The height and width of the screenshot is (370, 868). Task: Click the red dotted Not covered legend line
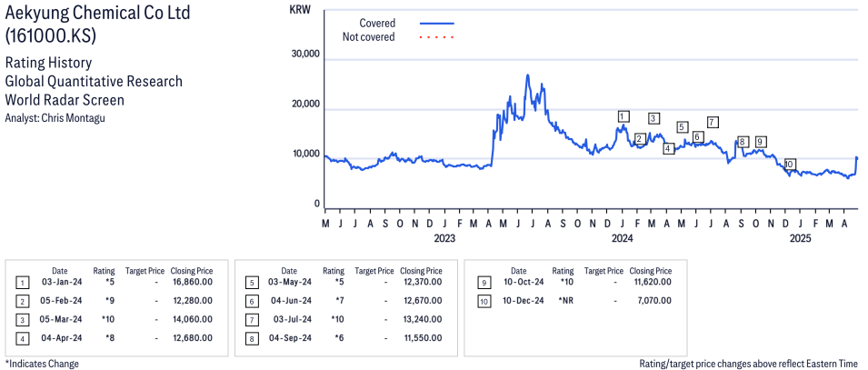pos(437,37)
